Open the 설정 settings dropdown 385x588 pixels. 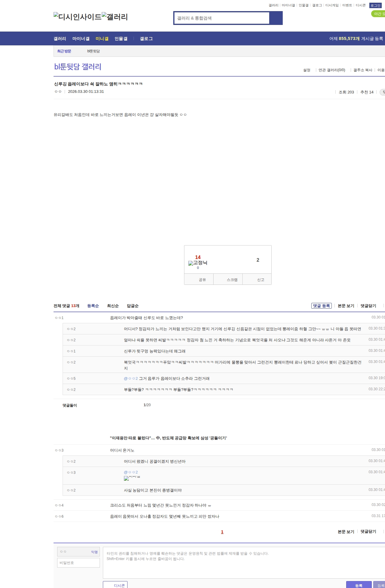[307, 70]
